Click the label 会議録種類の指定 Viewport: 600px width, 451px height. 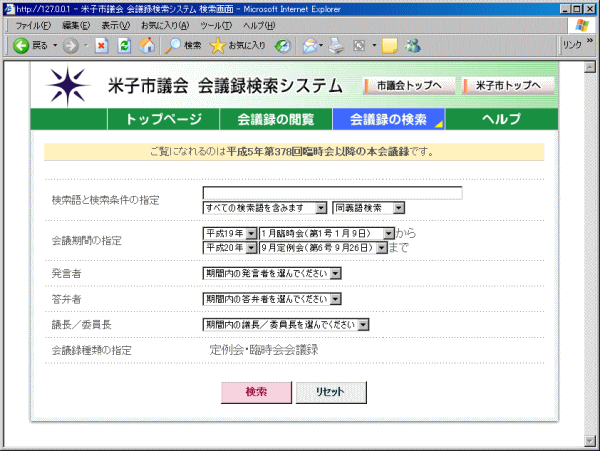(91, 350)
